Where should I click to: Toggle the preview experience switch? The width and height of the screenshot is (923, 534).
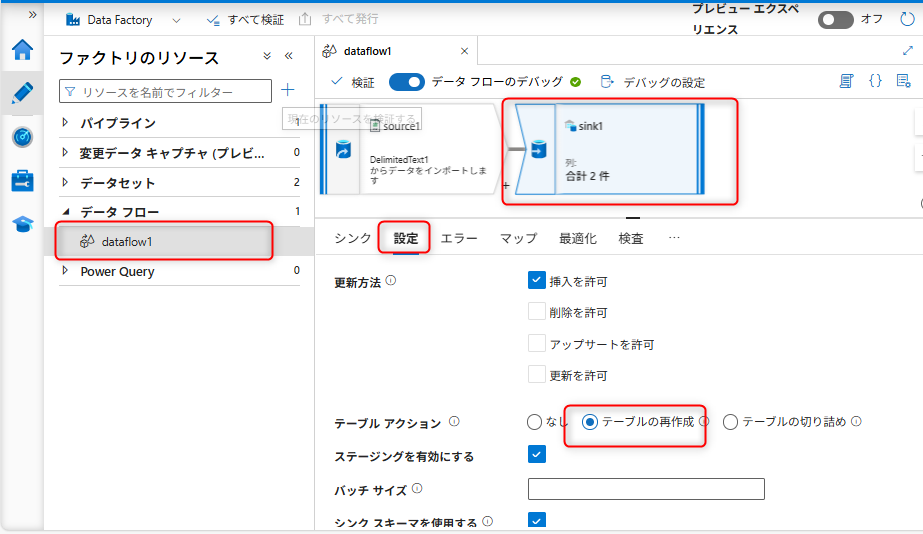point(835,20)
